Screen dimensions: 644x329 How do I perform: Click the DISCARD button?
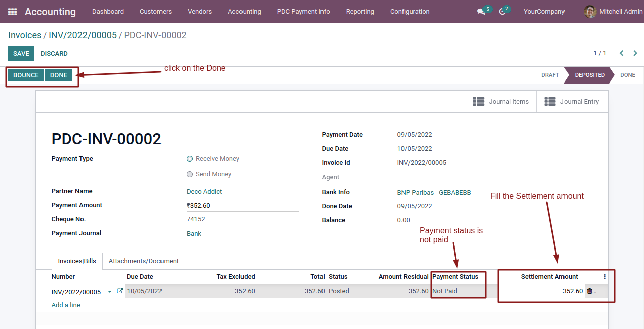coord(54,54)
